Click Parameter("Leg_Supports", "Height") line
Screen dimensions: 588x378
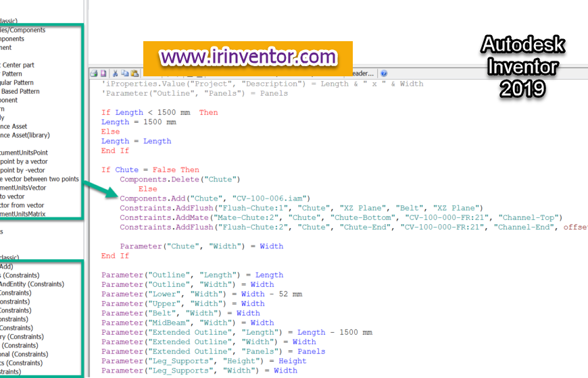click(203, 361)
